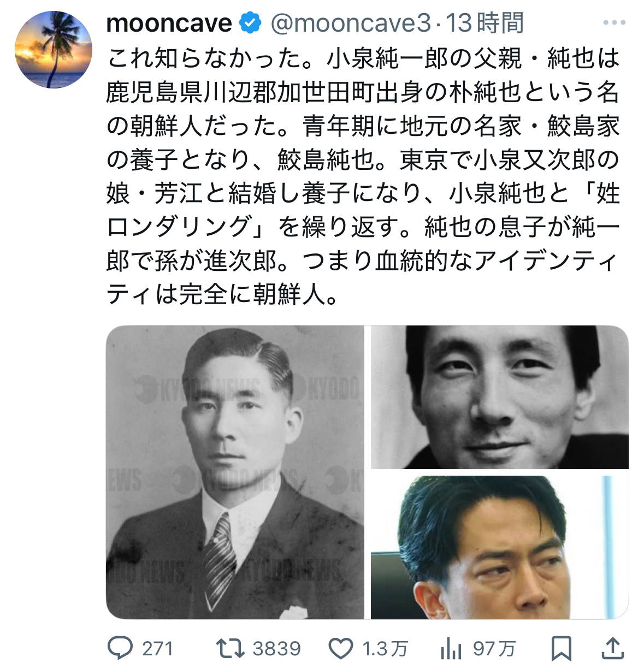The height and width of the screenshot is (669, 644).
Task: Open the black-and-white photo of man in suit
Action: [235, 472]
